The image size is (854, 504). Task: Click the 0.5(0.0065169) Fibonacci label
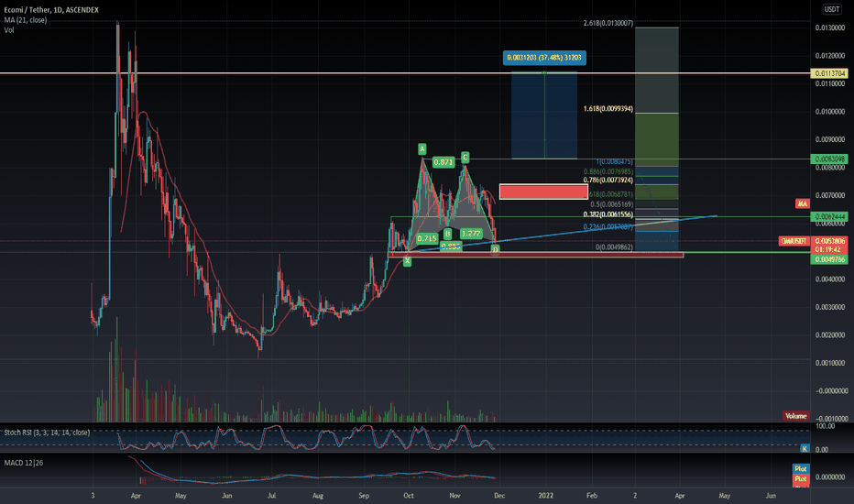pyautogui.click(x=611, y=205)
